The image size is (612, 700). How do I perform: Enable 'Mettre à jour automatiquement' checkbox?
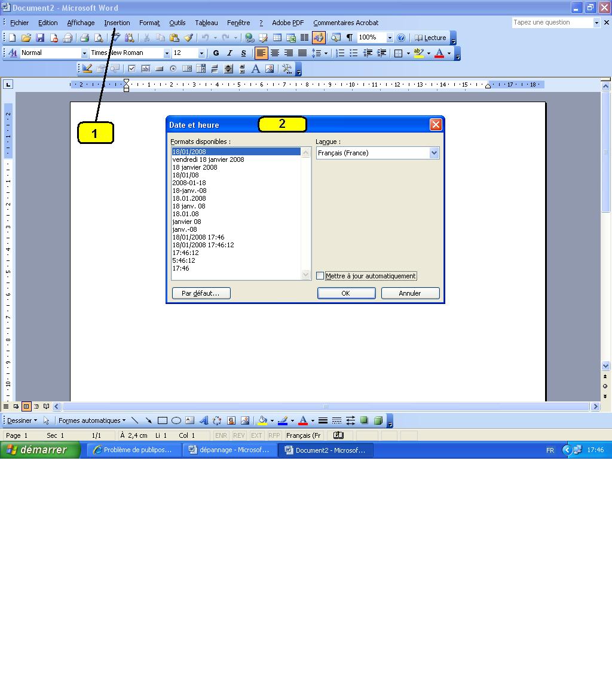[320, 276]
